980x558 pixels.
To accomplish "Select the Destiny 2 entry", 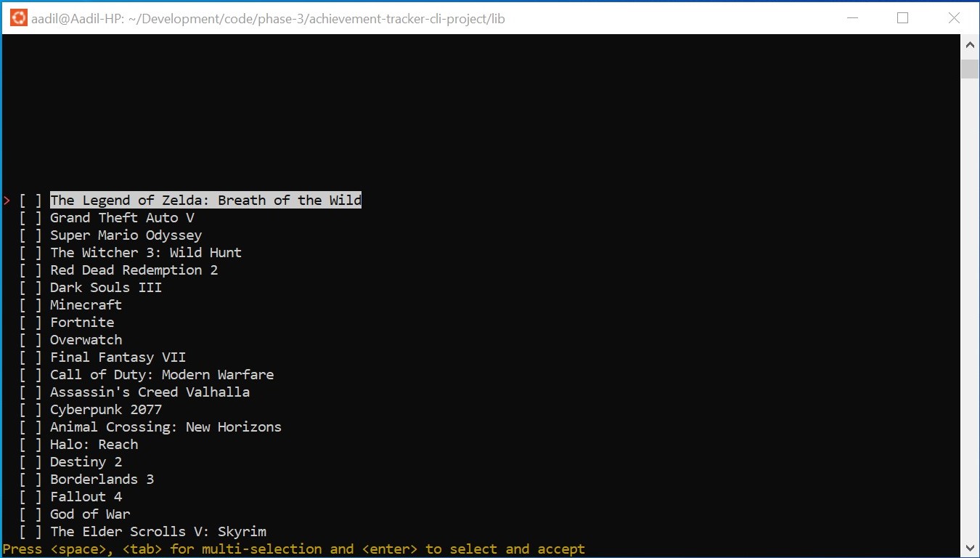I will [x=86, y=462].
